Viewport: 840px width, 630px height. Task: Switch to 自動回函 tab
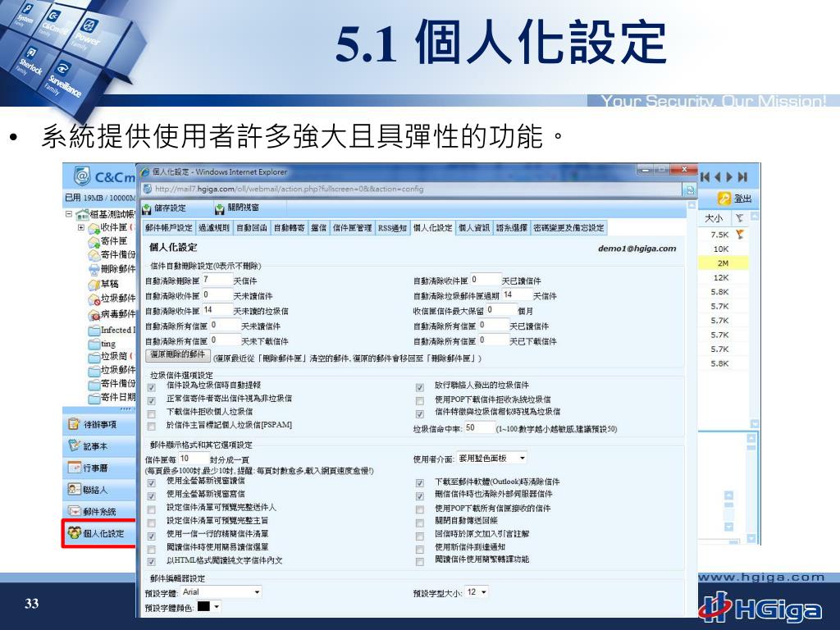point(251,228)
